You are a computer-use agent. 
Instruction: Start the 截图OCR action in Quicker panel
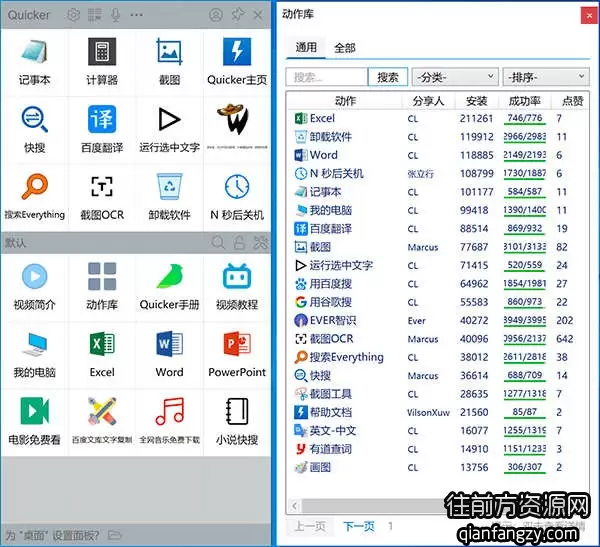[x=102, y=197]
